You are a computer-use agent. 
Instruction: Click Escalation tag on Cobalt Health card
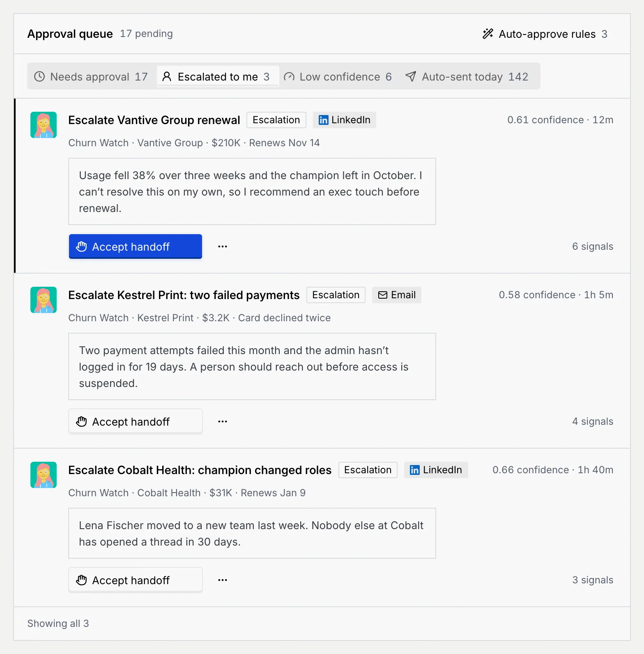(368, 470)
